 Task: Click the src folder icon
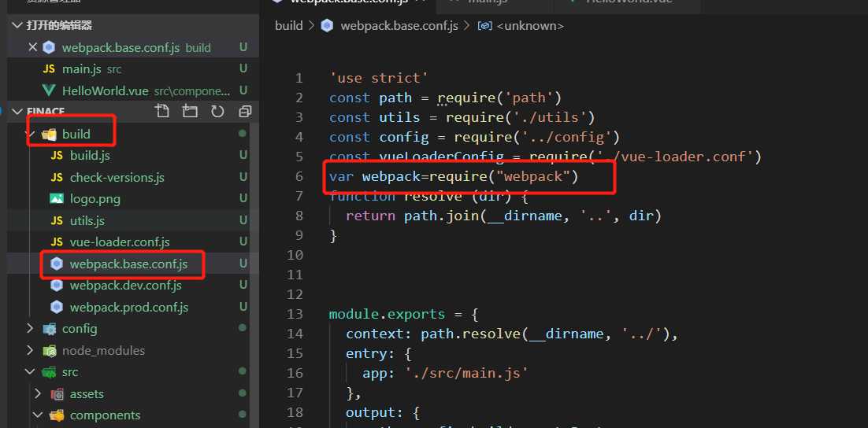(x=50, y=372)
